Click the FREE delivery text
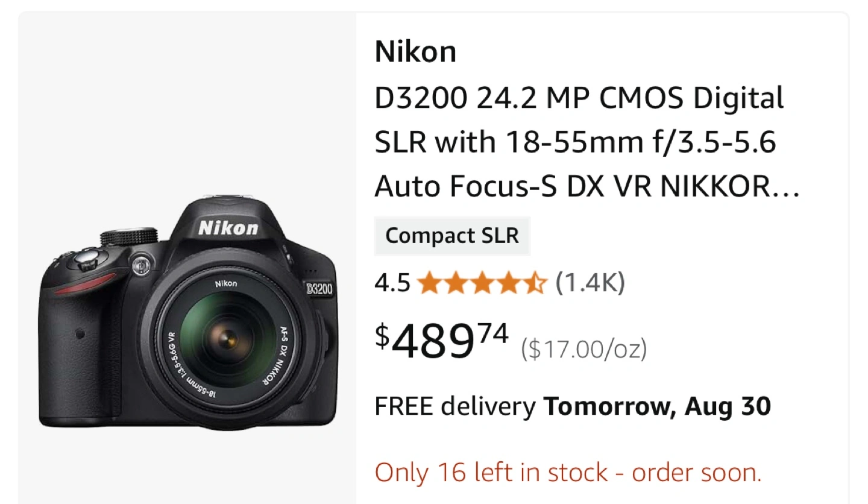868x504 pixels. pyautogui.click(x=455, y=407)
